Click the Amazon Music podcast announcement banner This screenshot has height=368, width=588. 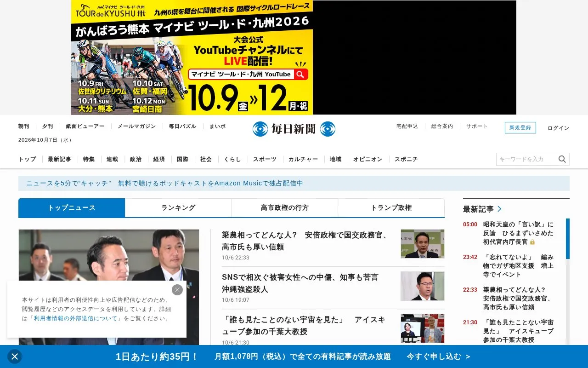click(x=294, y=183)
